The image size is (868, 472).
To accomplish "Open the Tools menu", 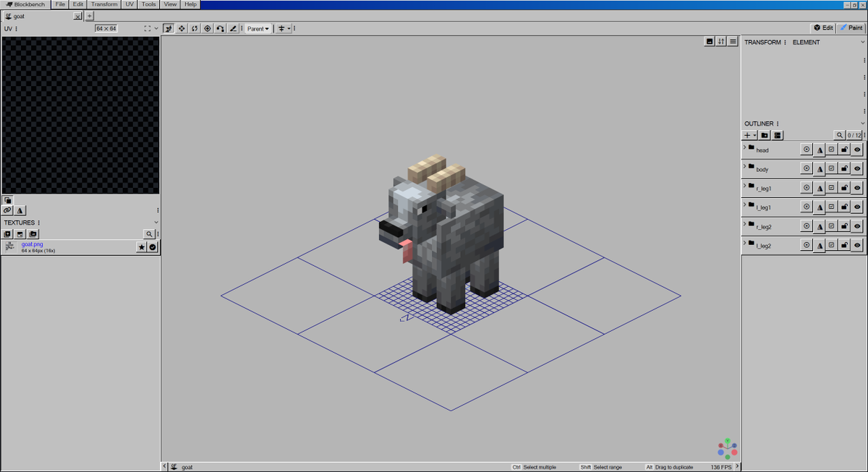I will click(148, 4).
